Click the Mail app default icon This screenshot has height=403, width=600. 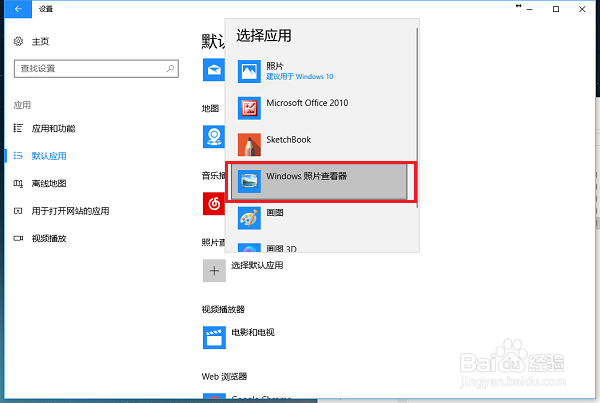pos(214,70)
